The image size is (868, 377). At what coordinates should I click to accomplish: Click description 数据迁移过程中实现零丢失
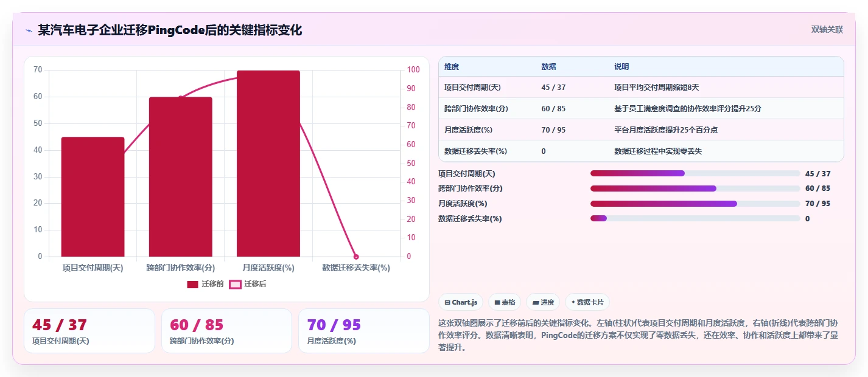[658, 151]
